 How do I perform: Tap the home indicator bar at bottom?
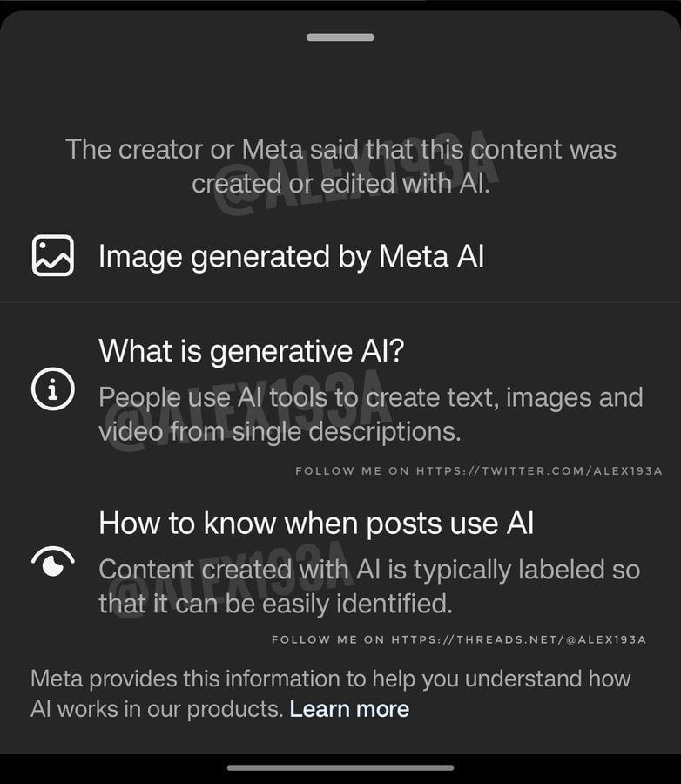[x=340, y=767]
